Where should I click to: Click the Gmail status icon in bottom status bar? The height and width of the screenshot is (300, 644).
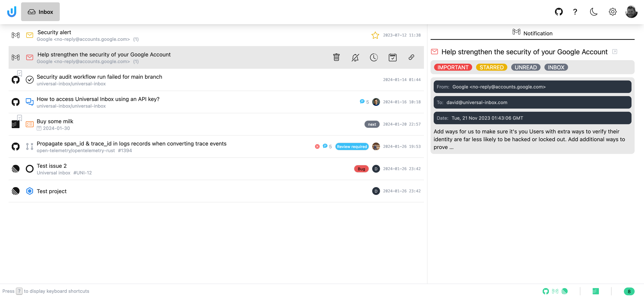tap(555, 292)
